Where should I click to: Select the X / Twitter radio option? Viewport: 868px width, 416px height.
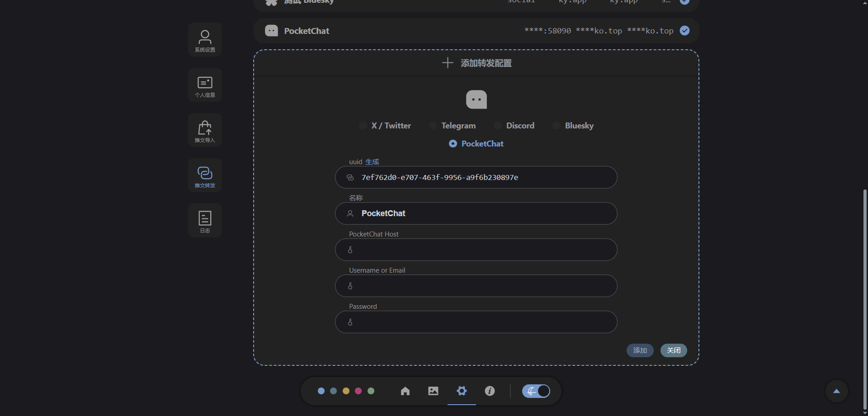[x=363, y=126]
